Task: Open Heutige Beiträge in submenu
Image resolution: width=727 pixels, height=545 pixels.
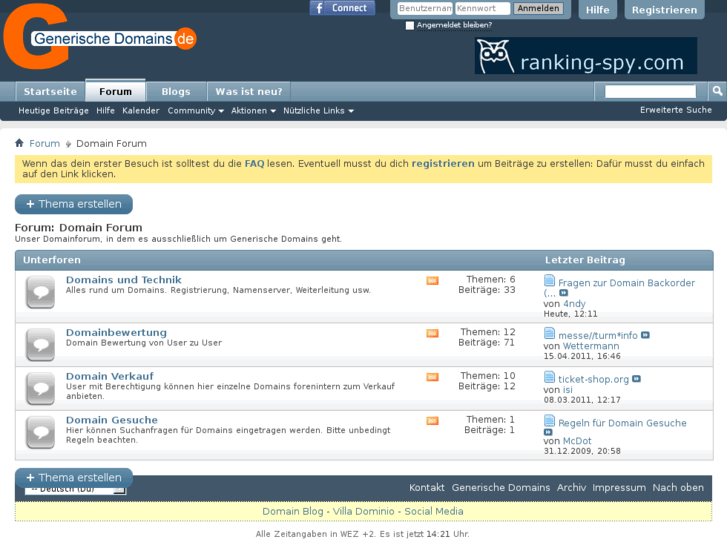Action: coord(53,110)
